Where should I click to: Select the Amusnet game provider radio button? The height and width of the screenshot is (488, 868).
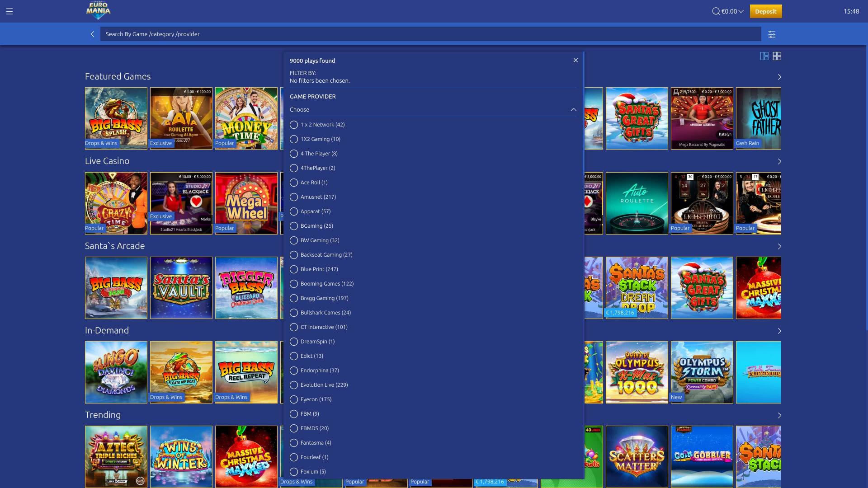tap(295, 197)
